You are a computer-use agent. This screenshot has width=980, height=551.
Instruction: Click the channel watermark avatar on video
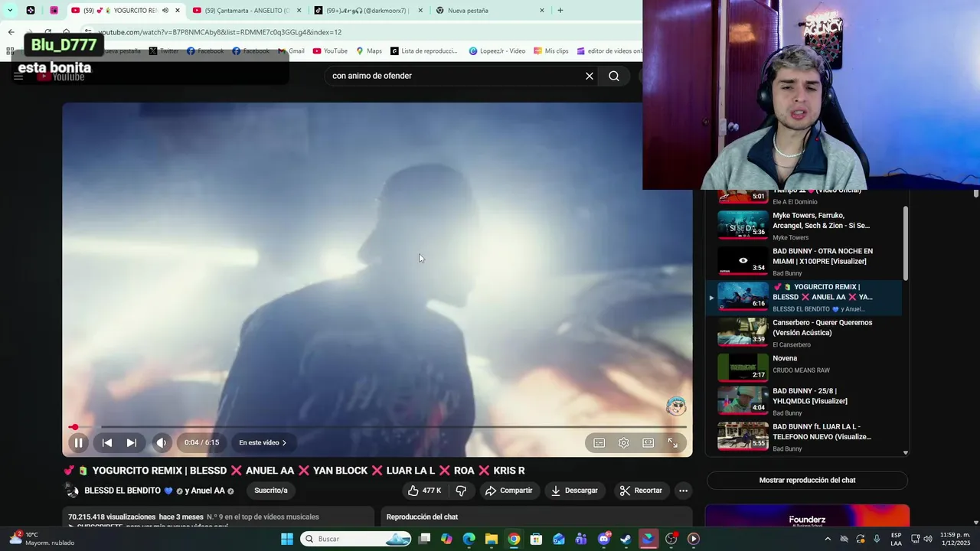[x=676, y=406]
